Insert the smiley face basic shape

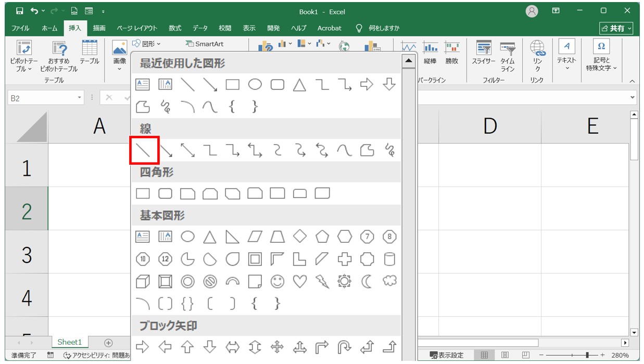(x=277, y=282)
